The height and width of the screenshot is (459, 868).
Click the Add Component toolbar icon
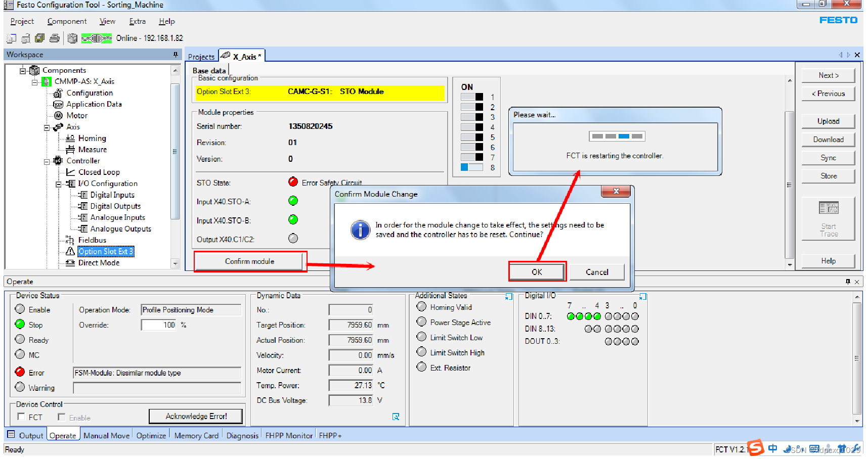72,38
